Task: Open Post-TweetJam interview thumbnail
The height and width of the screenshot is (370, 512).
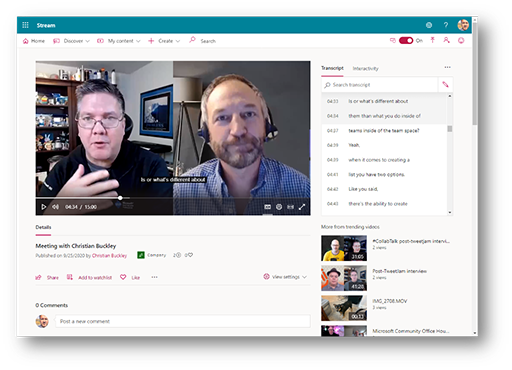Action: pyautogui.click(x=344, y=278)
